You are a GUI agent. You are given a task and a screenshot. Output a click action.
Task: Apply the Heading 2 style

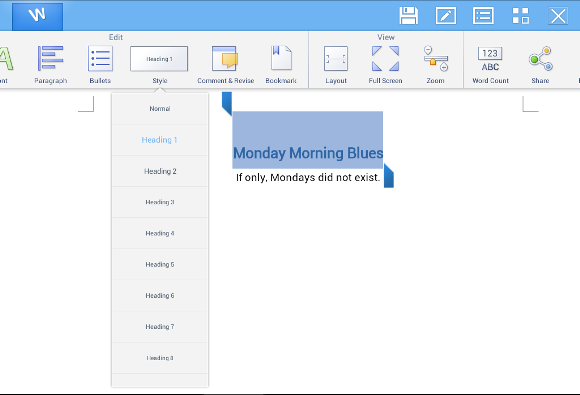click(x=160, y=171)
